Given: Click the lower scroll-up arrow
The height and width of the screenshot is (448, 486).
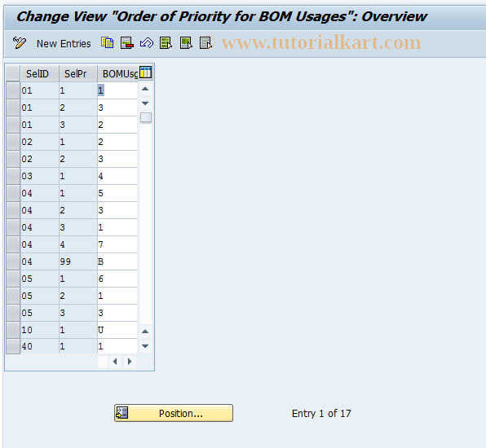Looking at the screenshot, I should click(x=145, y=332).
